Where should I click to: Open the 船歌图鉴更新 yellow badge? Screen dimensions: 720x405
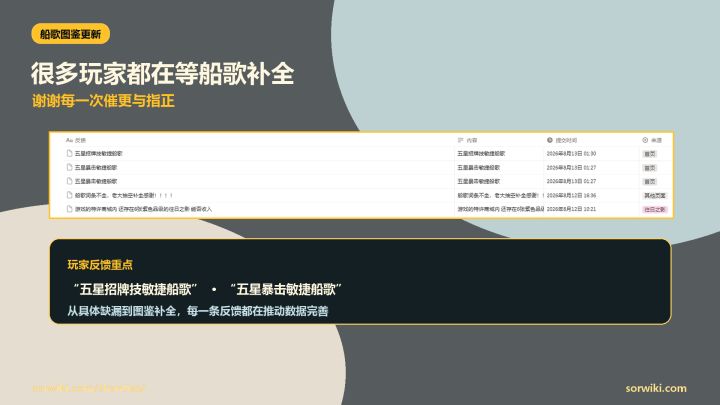tap(71, 34)
